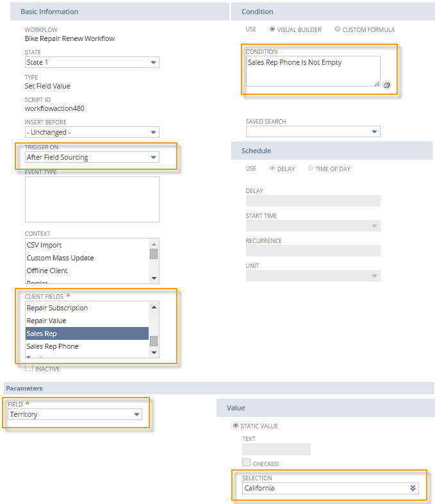Choose the Delay schedule radio option

[x=272, y=169]
